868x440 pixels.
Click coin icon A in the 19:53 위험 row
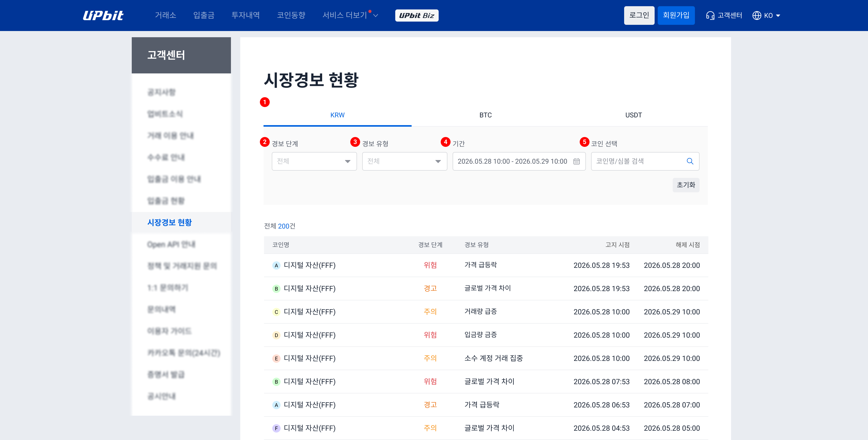click(276, 266)
